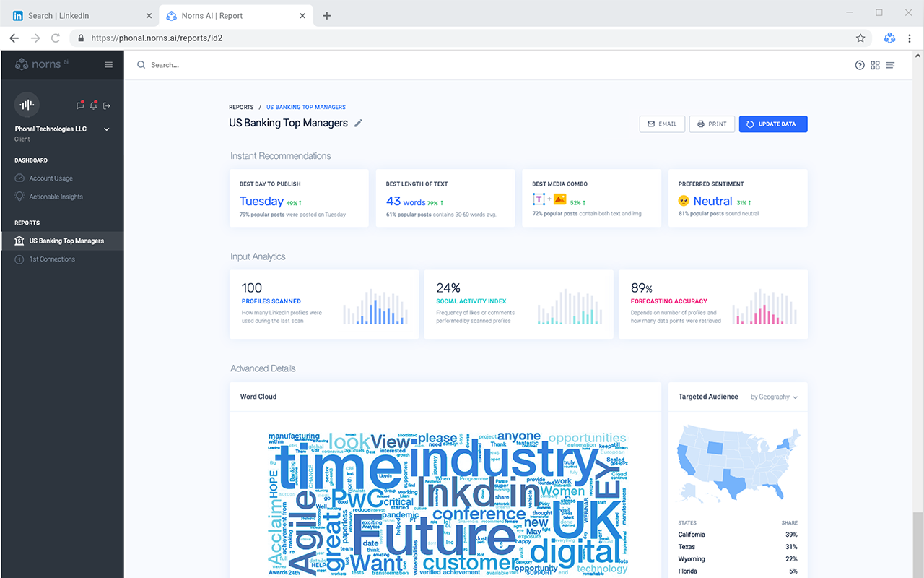This screenshot has width=924, height=578.
Task: Close the Search | LinkedIn tab
Action: 149,15
